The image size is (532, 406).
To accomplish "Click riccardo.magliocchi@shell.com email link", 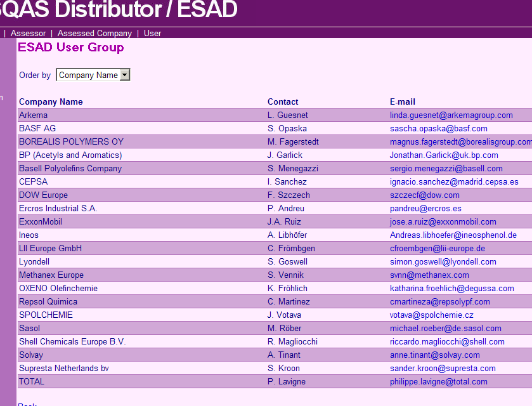I will (x=447, y=341).
